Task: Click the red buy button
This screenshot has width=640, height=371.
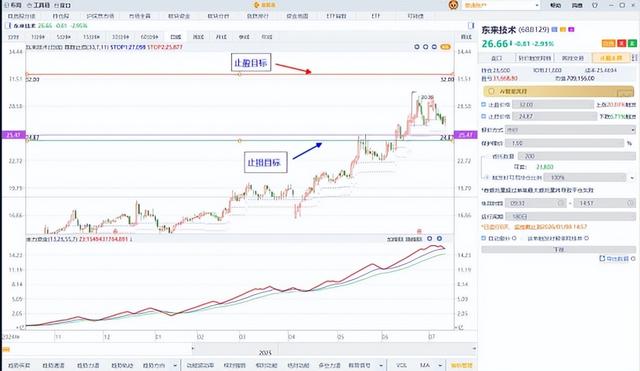Action: (x=622, y=43)
